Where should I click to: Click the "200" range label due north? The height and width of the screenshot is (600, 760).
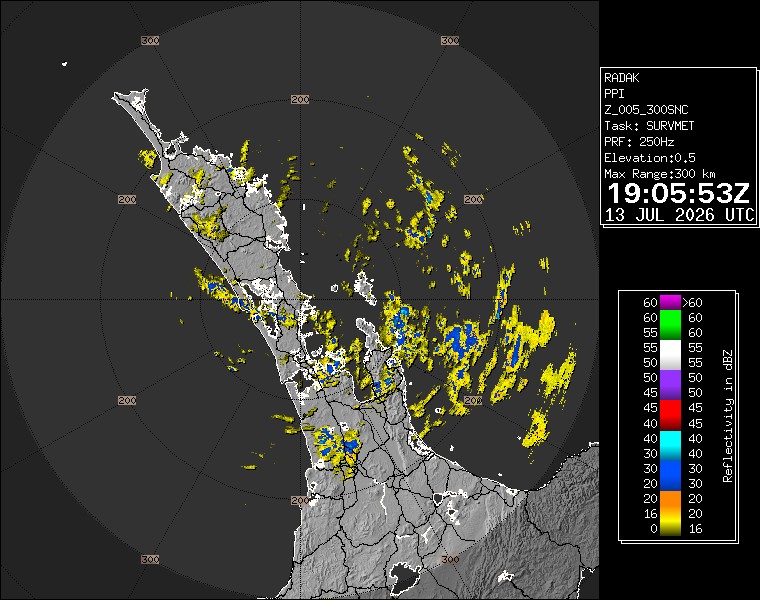300,99
